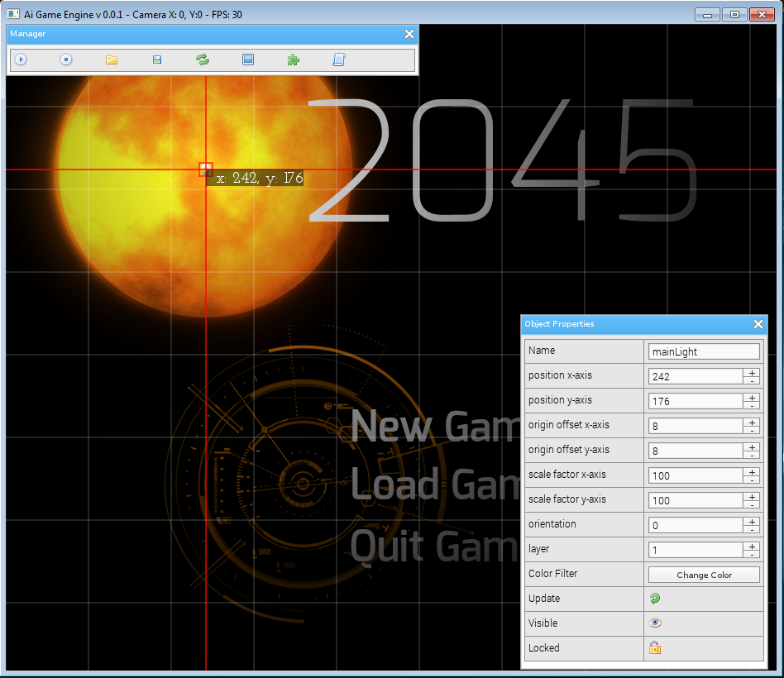
Task: Increase the layer value with plus
Action: point(752,546)
